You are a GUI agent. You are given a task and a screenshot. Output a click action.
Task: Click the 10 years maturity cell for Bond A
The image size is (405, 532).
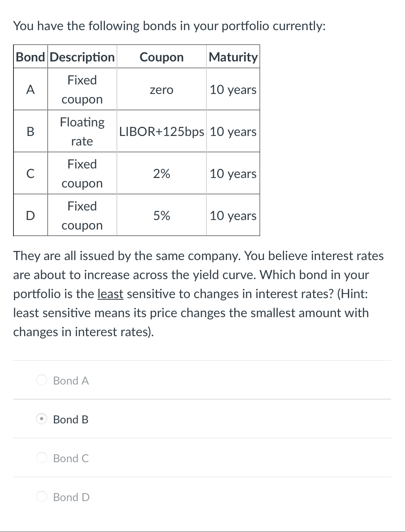(233, 90)
